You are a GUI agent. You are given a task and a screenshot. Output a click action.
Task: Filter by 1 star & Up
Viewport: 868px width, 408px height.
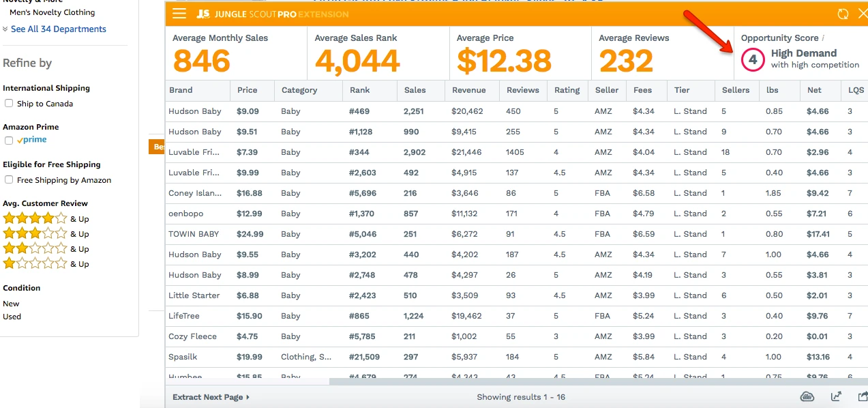tap(46, 264)
